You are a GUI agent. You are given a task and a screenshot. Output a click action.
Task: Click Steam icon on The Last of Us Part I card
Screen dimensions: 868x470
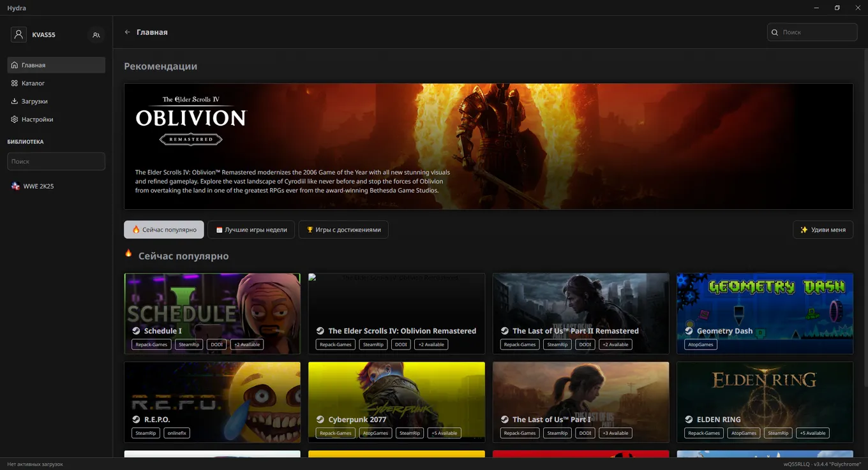pos(505,420)
